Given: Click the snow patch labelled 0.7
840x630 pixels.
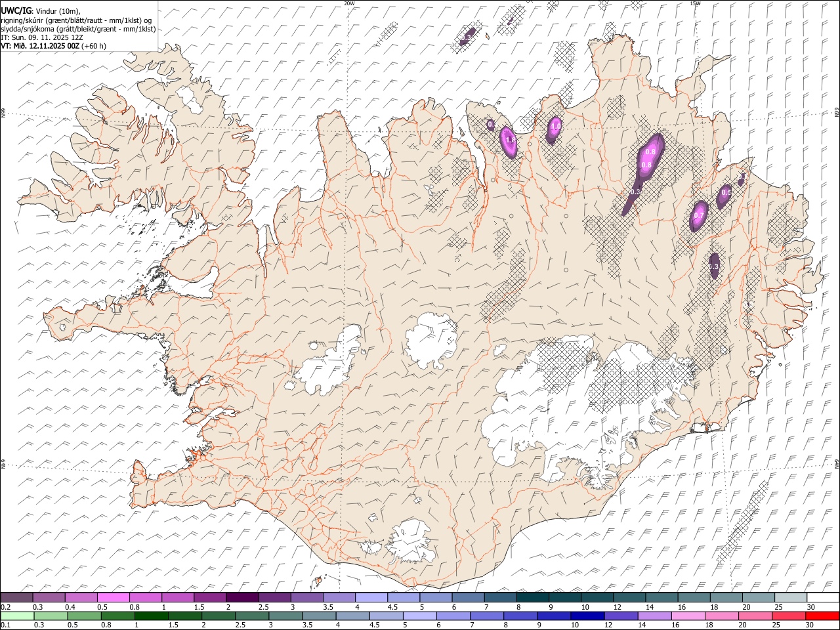Looking at the screenshot, I should click(x=698, y=216).
